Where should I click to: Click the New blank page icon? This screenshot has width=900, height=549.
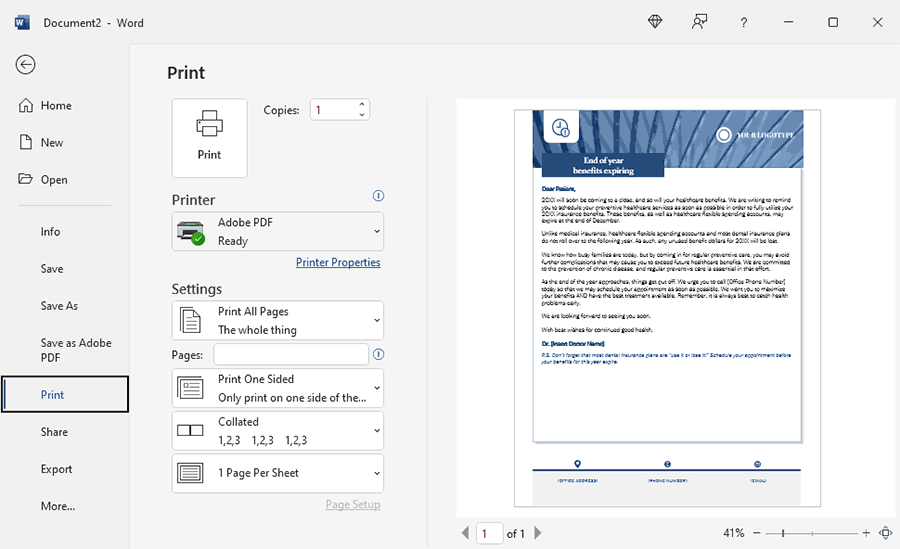point(26,142)
